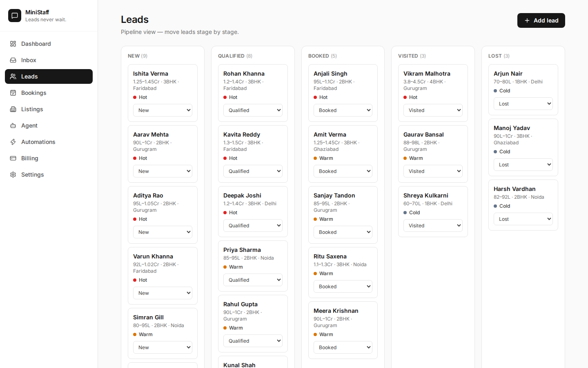Image resolution: width=588 pixels, height=368 pixels.
Task: Click the Dashboard grid icon
Action: (13, 44)
